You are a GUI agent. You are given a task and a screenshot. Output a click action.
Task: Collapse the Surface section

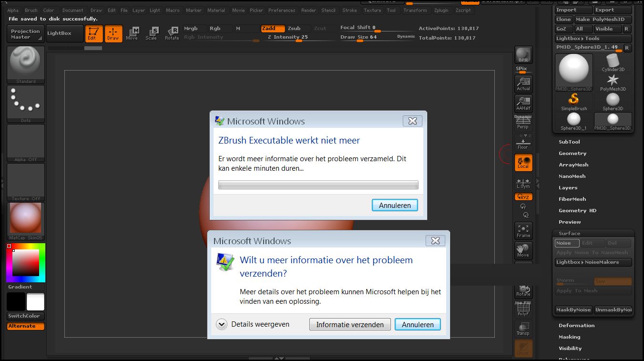pyautogui.click(x=570, y=234)
